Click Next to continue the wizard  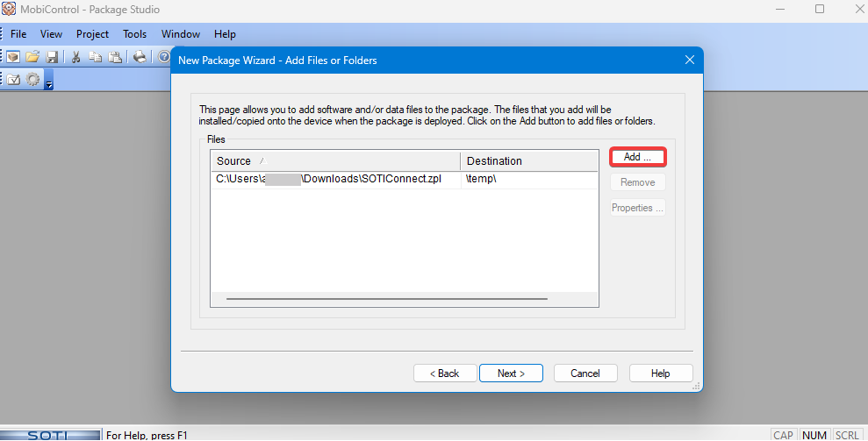[x=511, y=373]
